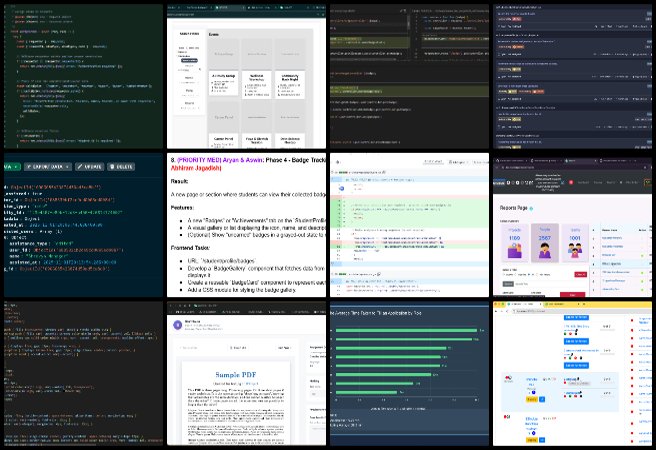Click the longest green bar in the chart
656x450 pixels.
point(406,330)
